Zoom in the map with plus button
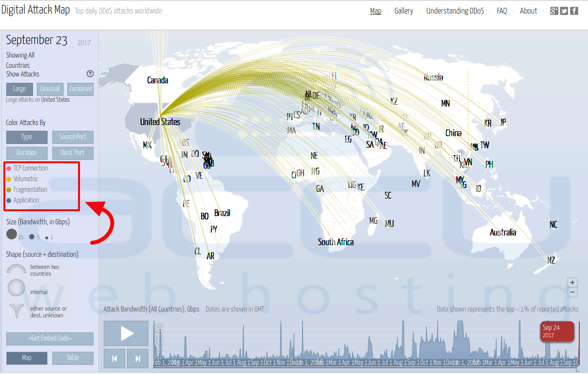This screenshot has height=375, width=588. [572, 282]
